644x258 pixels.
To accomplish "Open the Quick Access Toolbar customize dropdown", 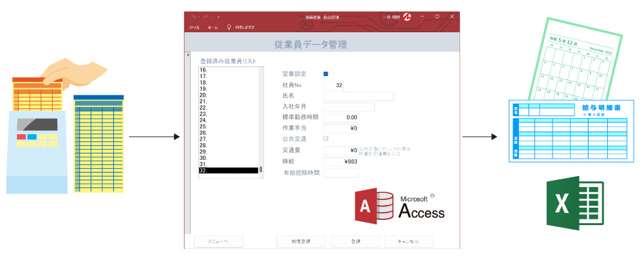I will tap(218, 17).
